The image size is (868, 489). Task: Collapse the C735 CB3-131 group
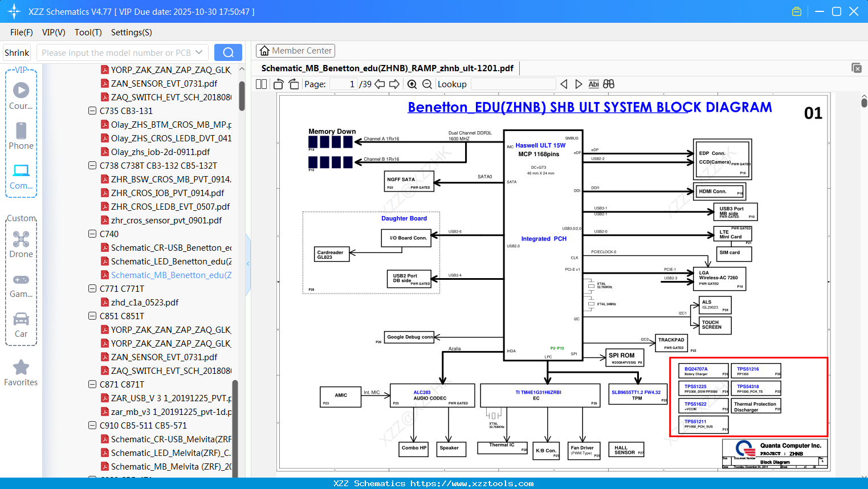92,111
